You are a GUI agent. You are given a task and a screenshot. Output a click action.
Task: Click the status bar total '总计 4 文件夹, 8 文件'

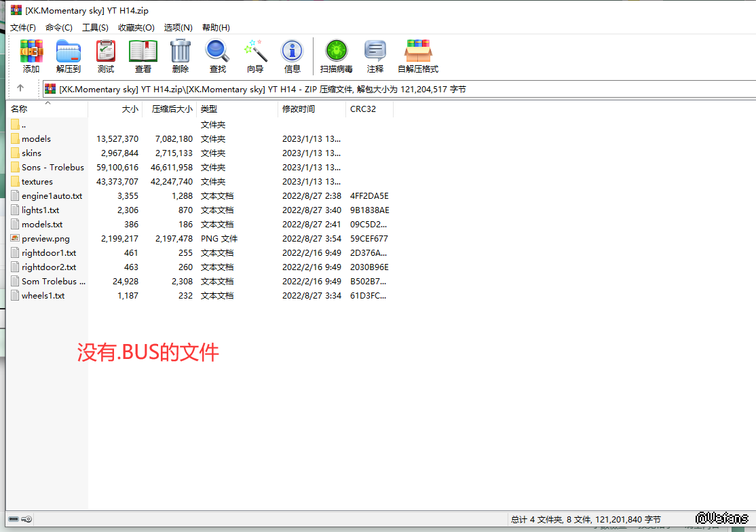[x=551, y=520]
